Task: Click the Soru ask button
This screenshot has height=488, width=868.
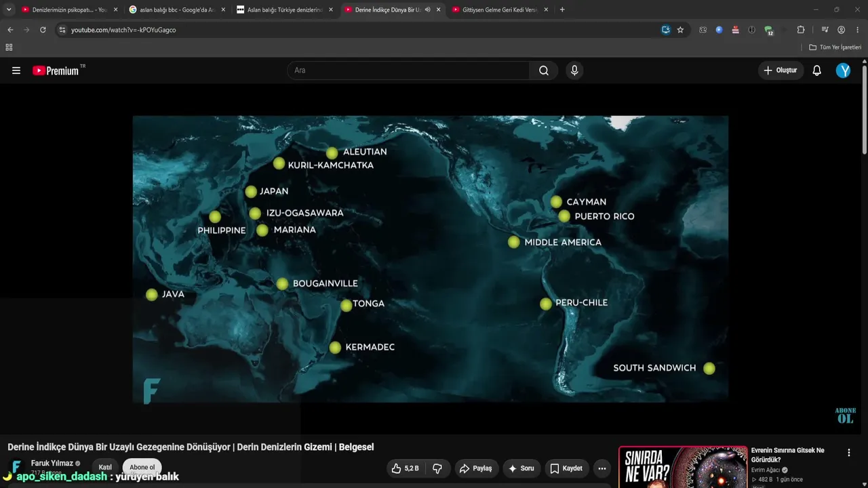Action: coord(521,468)
